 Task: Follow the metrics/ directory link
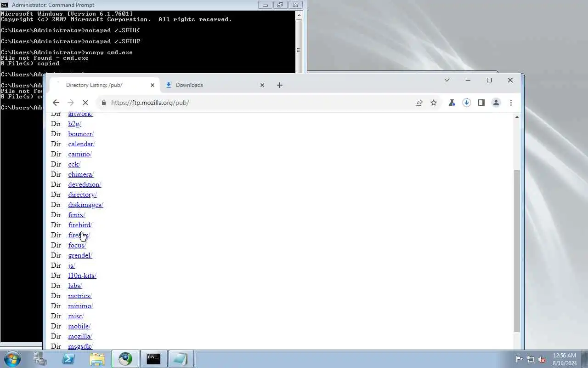(80, 296)
